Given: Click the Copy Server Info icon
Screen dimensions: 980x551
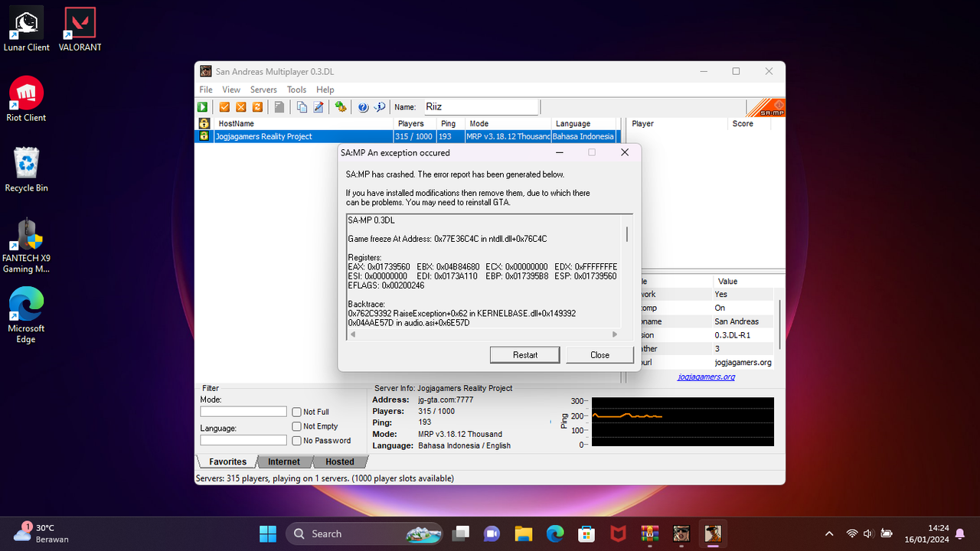Looking at the screenshot, I should click(x=302, y=107).
